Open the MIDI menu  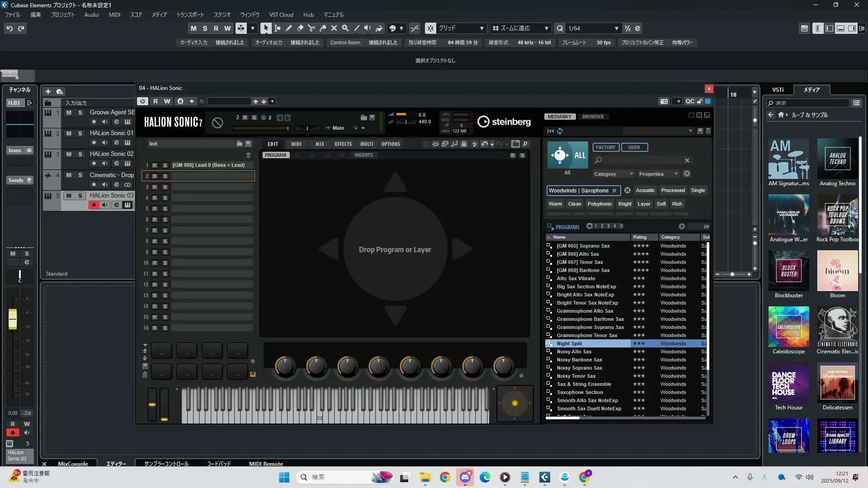[114, 14]
